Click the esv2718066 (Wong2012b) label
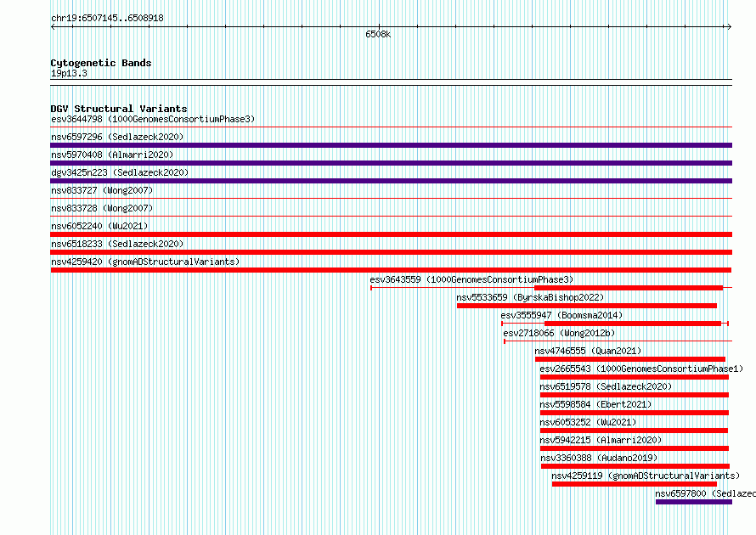This screenshot has height=535, width=756. click(x=559, y=333)
